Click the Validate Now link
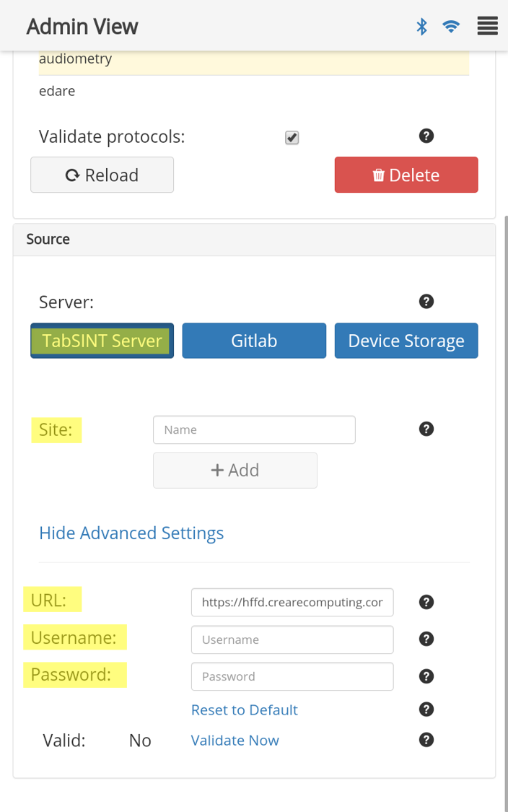Viewport: 508px width, 812px height. pyautogui.click(x=235, y=740)
